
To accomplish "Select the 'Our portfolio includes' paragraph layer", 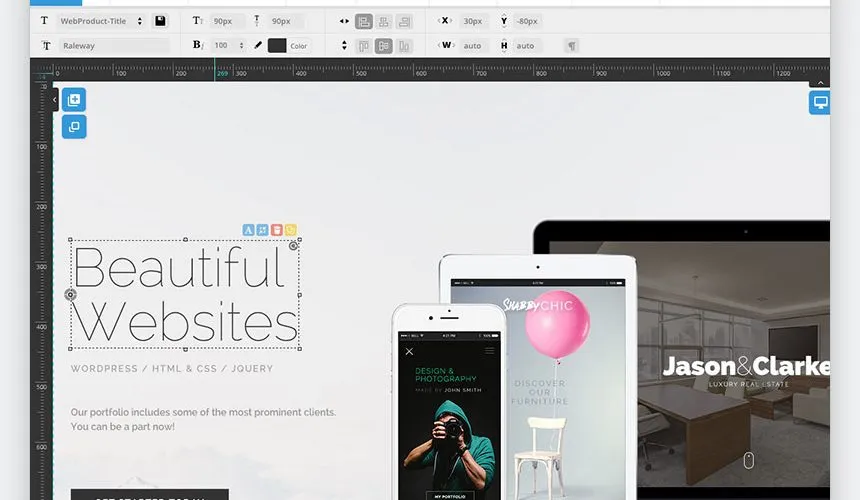I will pyautogui.click(x=203, y=419).
